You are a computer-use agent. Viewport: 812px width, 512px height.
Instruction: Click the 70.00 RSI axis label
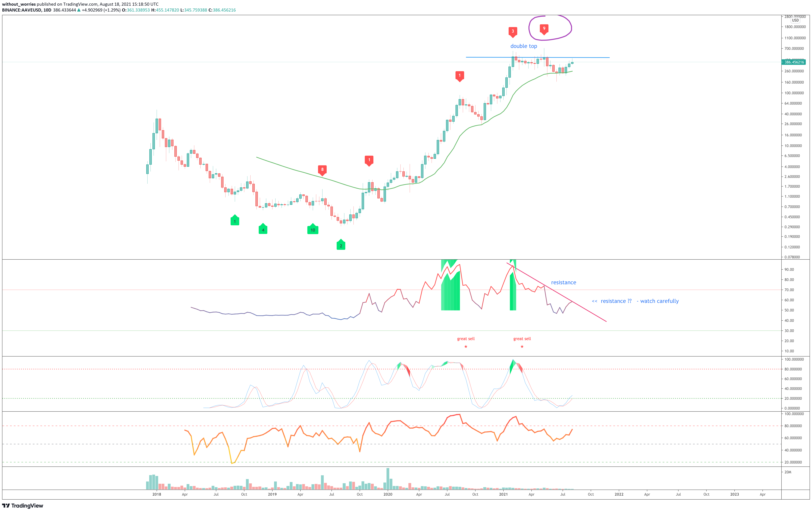pyautogui.click(x=789, y=290)
